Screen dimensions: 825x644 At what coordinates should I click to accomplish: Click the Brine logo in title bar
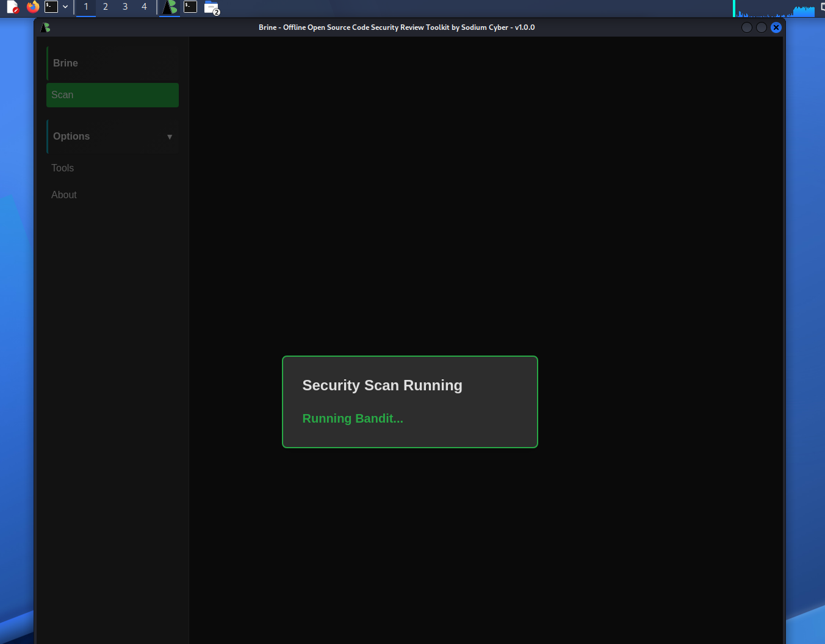point(46,27)
